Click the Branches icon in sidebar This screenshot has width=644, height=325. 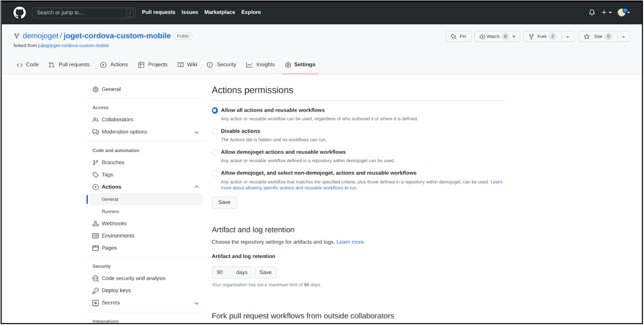[96, 162]
